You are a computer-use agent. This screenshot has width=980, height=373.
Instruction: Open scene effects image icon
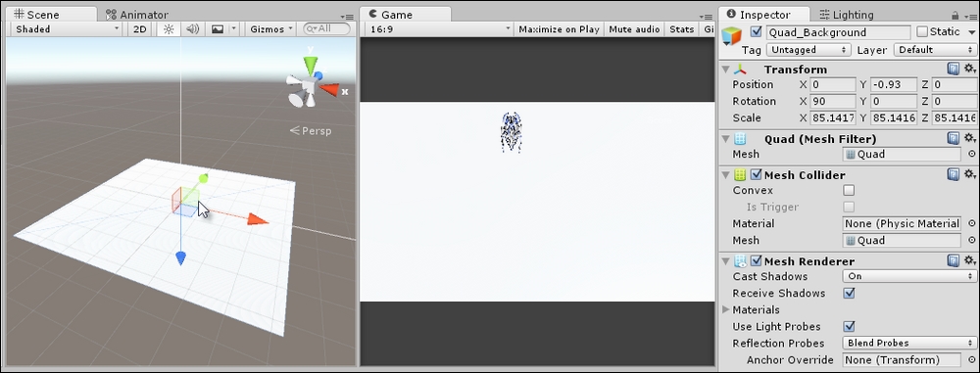pyautogui.click(x=217, y=29)
